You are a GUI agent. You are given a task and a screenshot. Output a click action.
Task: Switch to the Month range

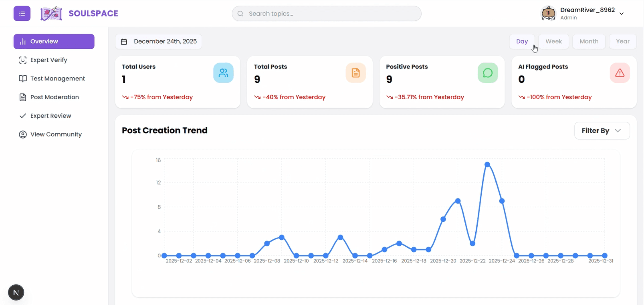pyautogui.click(x=589, y=42)
